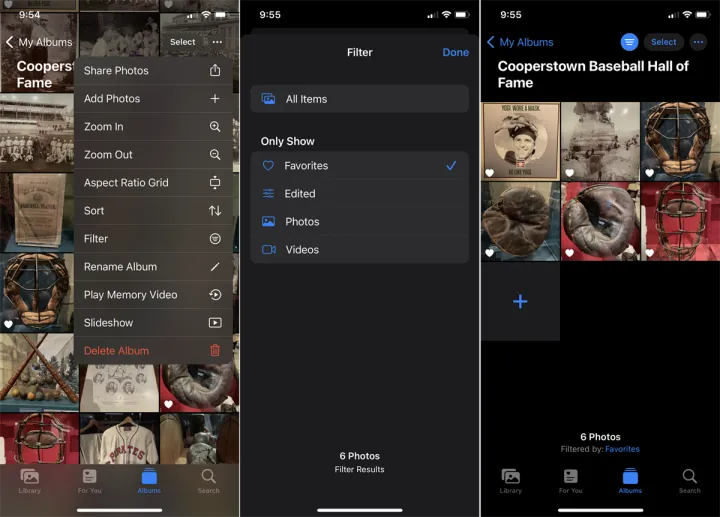Open the Yogi Berra mask photo thumbnail
The width and height of the screenshot is (720, 517).
click(519, 141)
